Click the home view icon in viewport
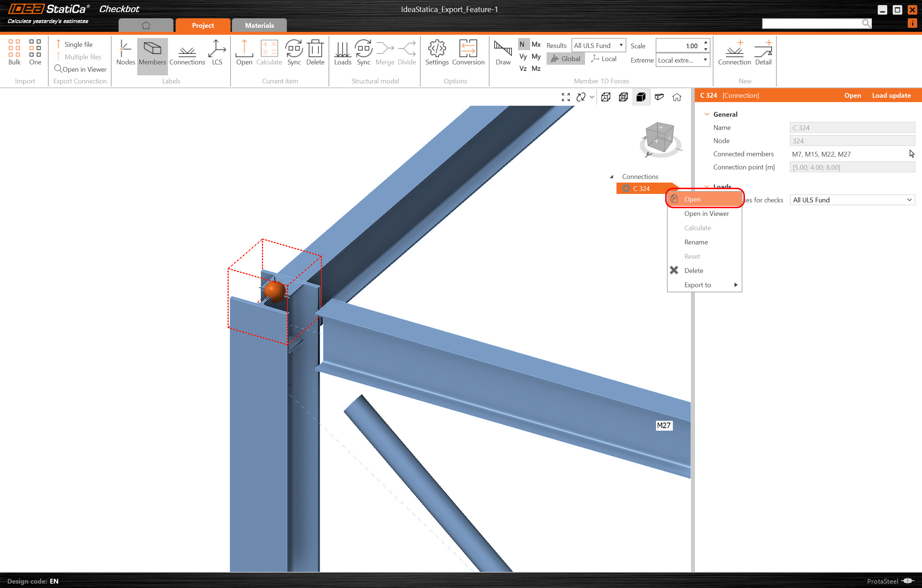 [x=676, y=97]
